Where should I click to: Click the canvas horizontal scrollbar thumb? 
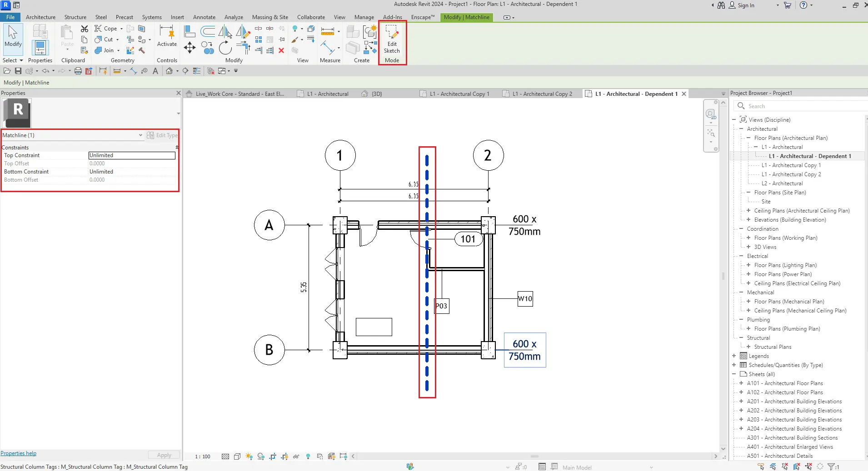point(534,456)
